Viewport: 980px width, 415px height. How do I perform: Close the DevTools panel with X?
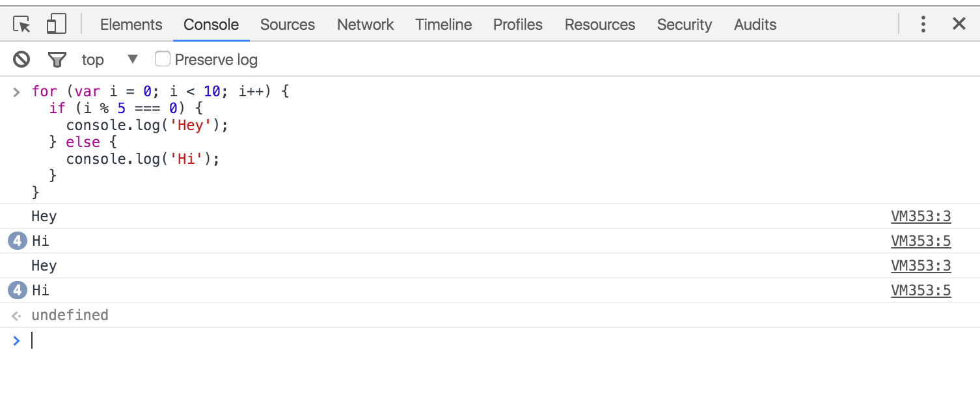959,24
